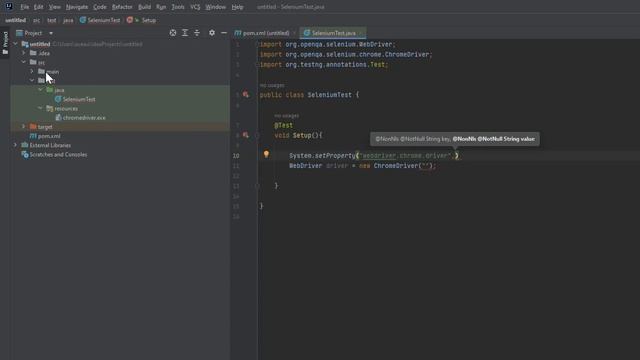Image resolution: width=640 pixels, height=360 pixels.
Task: Collapse the src folder
Action: coord(24,62)
